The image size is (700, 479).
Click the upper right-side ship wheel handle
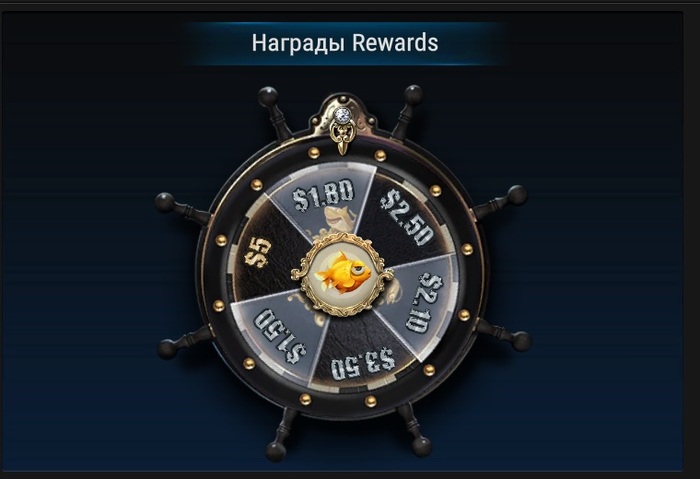[499, 203]
